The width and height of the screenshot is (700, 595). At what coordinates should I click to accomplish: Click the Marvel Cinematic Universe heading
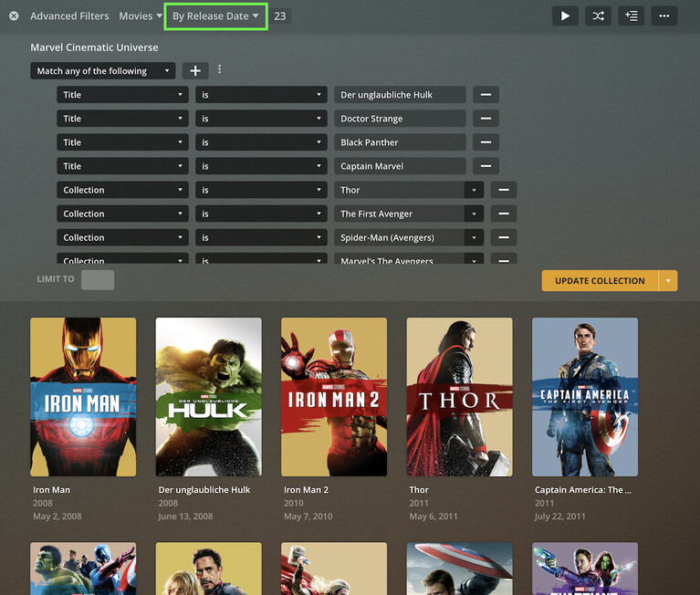tap(94, 47)
